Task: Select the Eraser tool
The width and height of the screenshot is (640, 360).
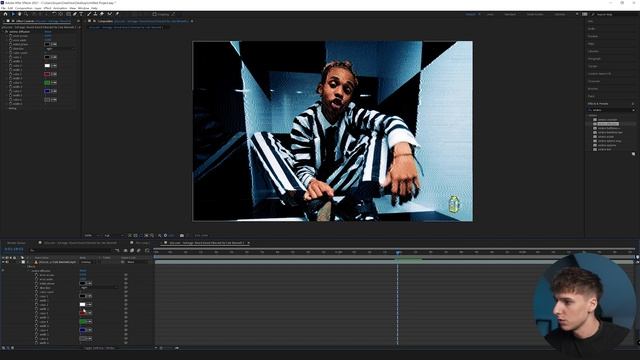Action: tap(102, 14)
